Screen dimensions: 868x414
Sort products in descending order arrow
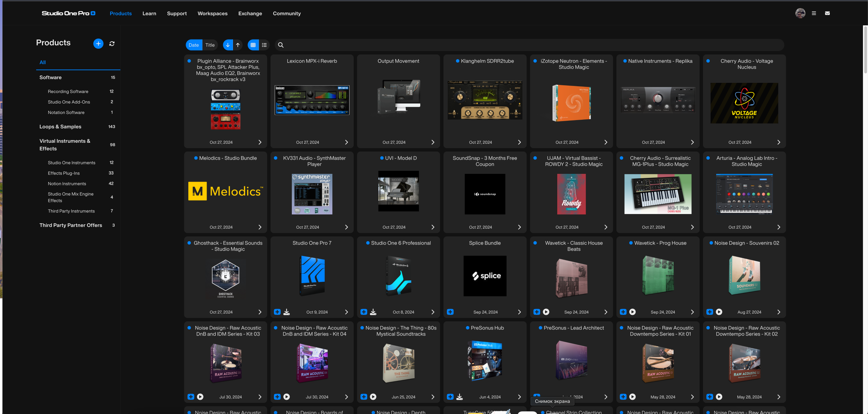click(x=228, y=45)
